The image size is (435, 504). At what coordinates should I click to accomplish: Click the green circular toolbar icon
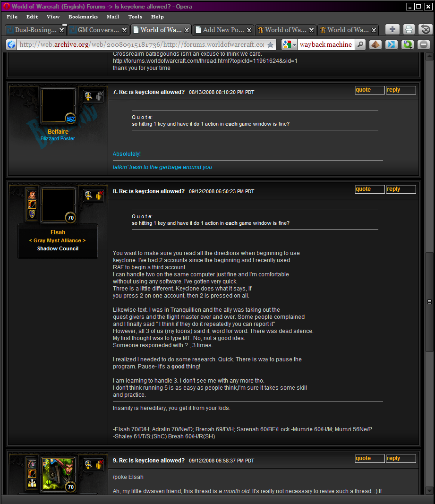click(x=407, y=45)
